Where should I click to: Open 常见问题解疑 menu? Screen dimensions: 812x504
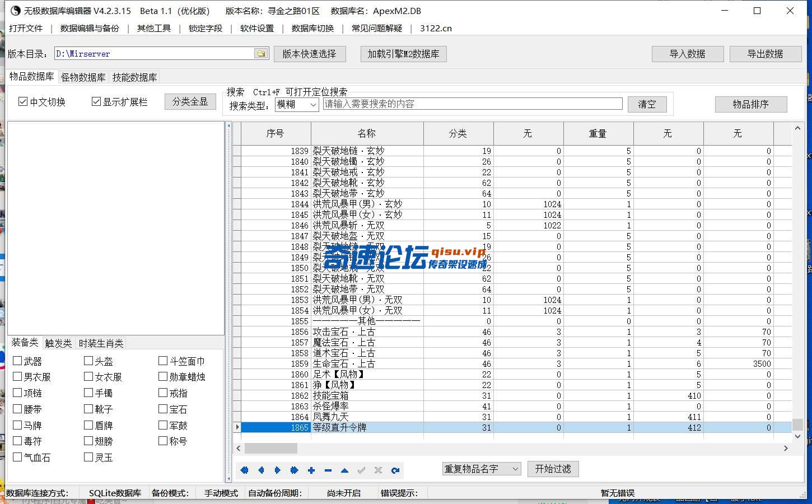tap(377, 28)
